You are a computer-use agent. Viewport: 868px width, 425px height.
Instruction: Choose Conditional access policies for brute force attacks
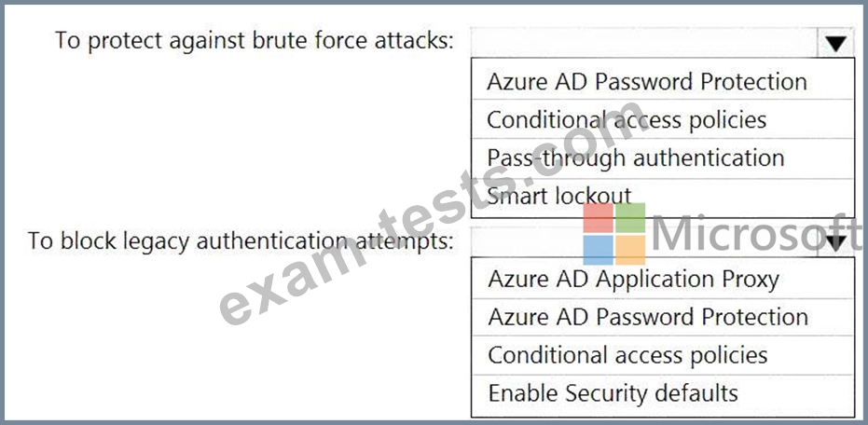tap(662, 119)
